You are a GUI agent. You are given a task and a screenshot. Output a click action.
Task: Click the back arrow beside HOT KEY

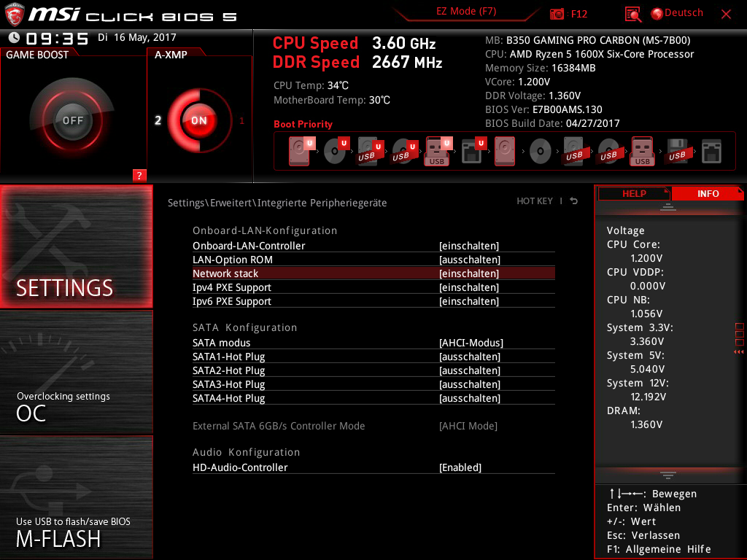(574, 201)
